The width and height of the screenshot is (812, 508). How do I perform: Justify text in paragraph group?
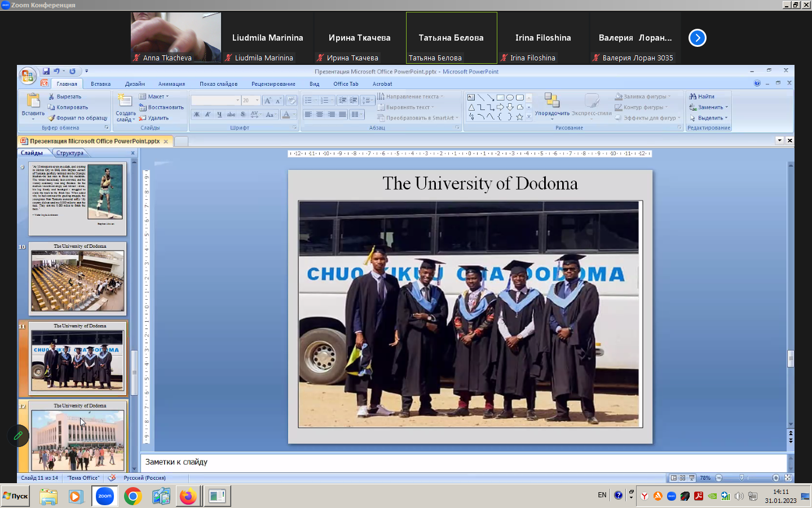(342, 114)
